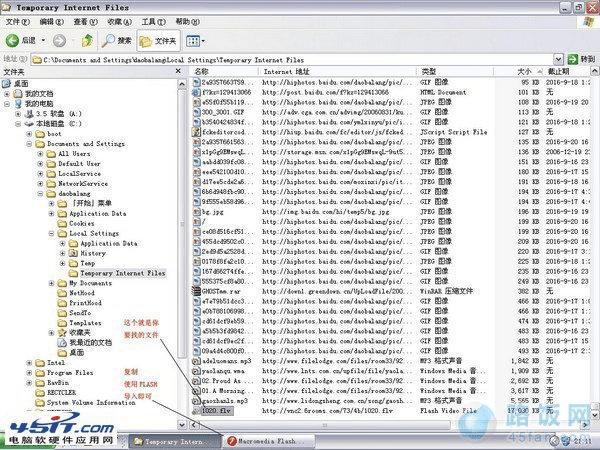Select the Program Files folder icon
Image resolution: width=600 pixels, height=450 pixels.
tap(40, 373)
